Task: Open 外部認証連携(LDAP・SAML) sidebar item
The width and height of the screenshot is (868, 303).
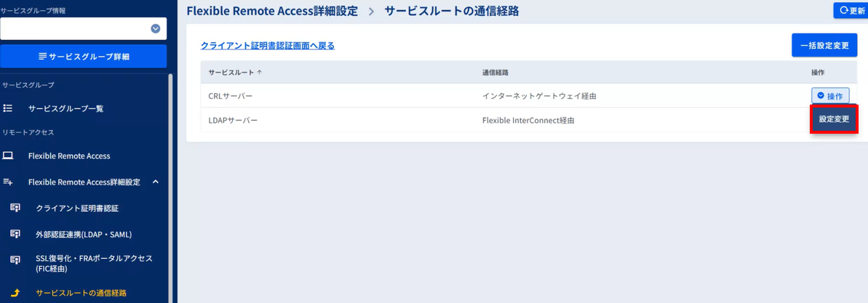Action: (x=84, y=235)
